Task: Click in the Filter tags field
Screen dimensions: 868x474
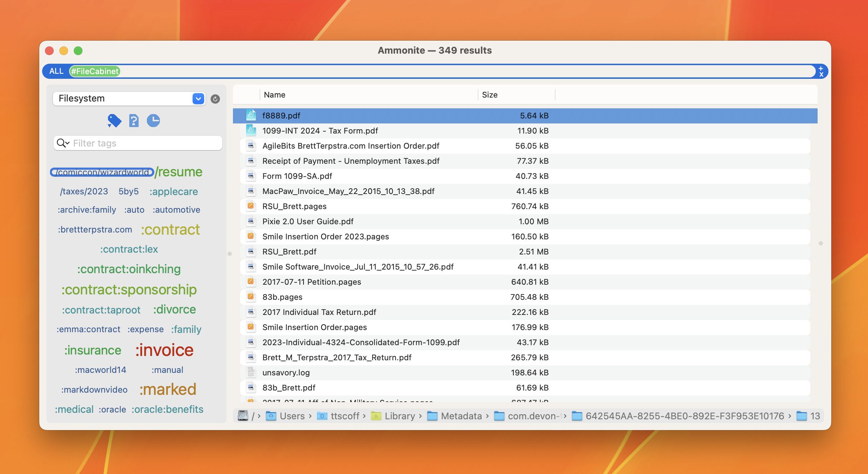Action: pos(144,143)
